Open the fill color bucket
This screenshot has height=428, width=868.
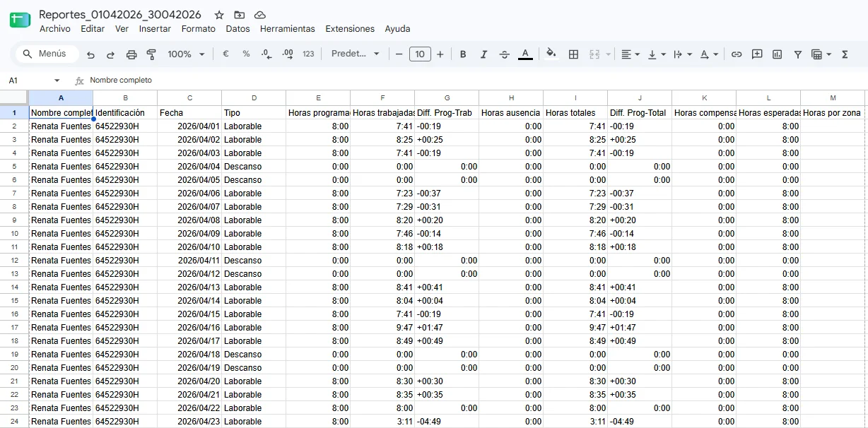click(551, 54)
